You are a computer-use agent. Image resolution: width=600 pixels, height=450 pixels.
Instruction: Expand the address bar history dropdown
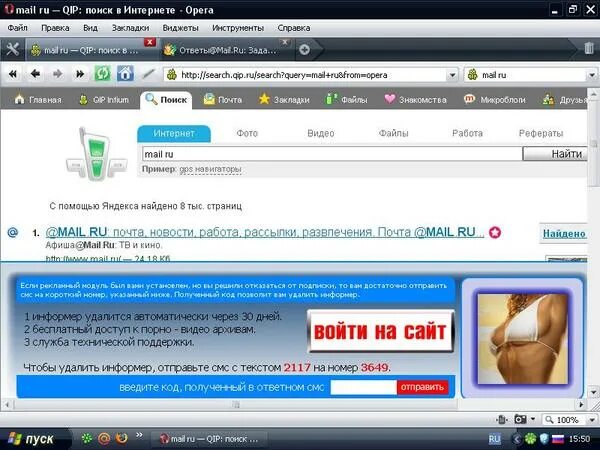(x=452, y=75)
